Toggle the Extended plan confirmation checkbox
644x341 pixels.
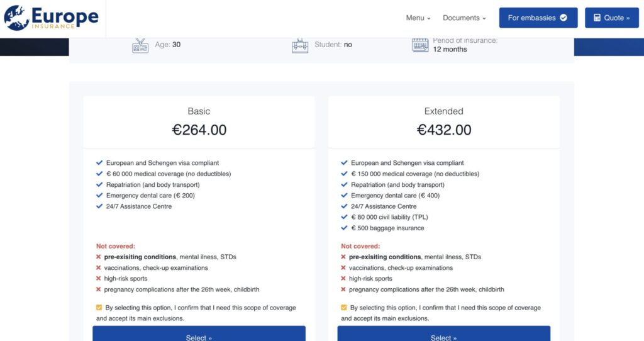(344, 308)
